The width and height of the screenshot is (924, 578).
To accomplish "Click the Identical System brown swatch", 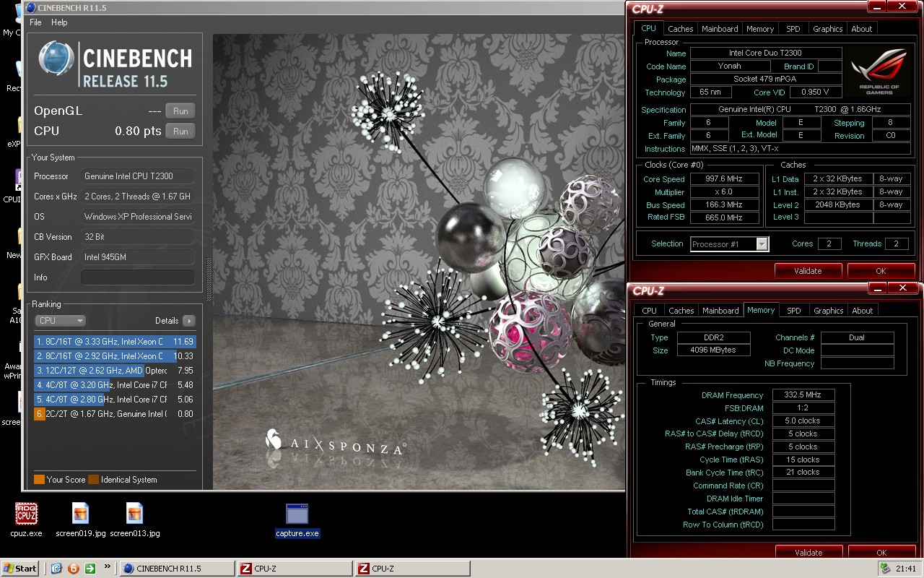I will [x=93, y=480].
